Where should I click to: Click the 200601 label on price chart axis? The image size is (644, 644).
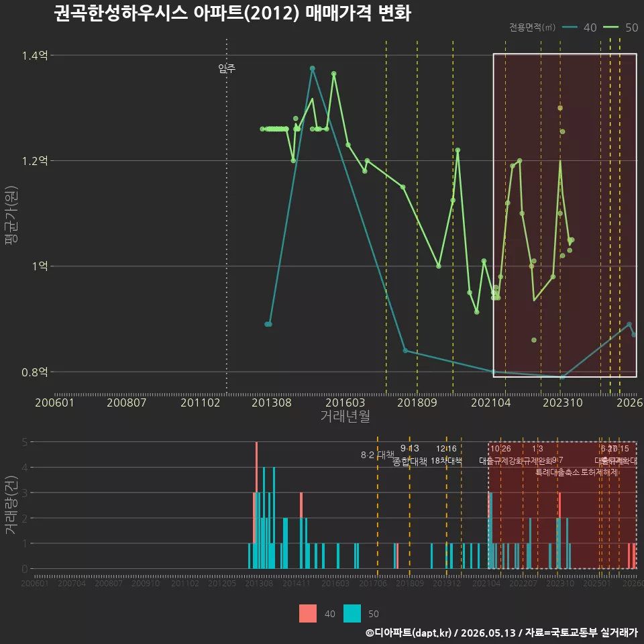click(54, 402)
